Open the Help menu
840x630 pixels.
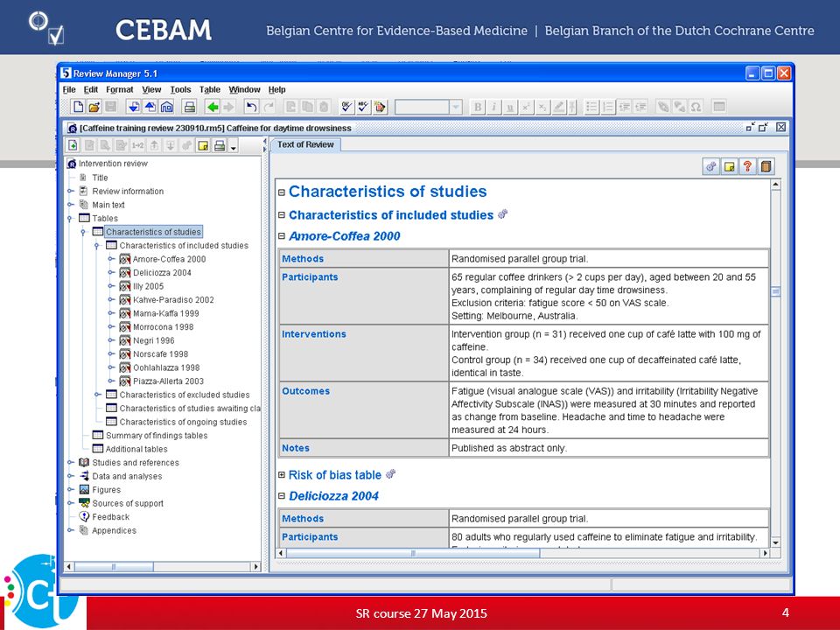coord(277,89)
